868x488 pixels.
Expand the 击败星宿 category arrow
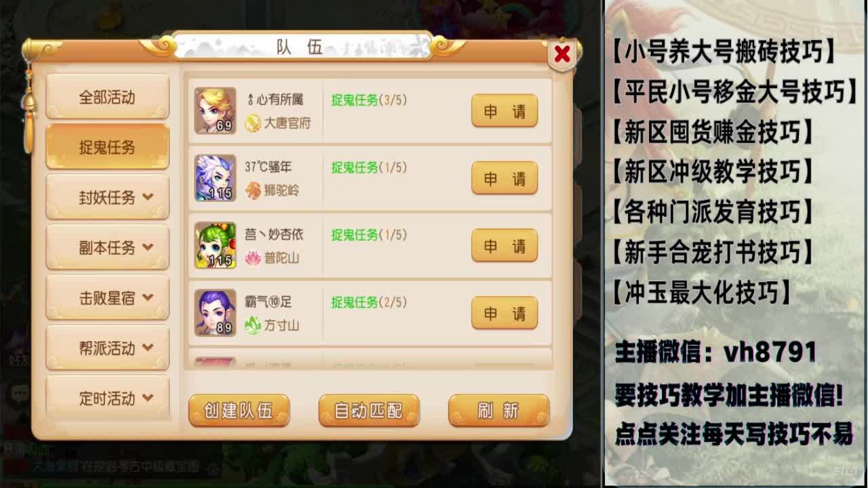[148, 298]
